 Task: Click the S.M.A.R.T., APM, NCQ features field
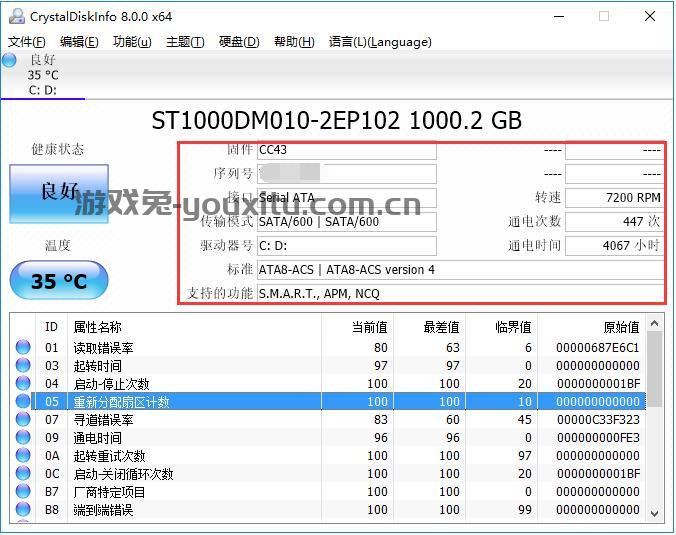[x=460, y=294]
